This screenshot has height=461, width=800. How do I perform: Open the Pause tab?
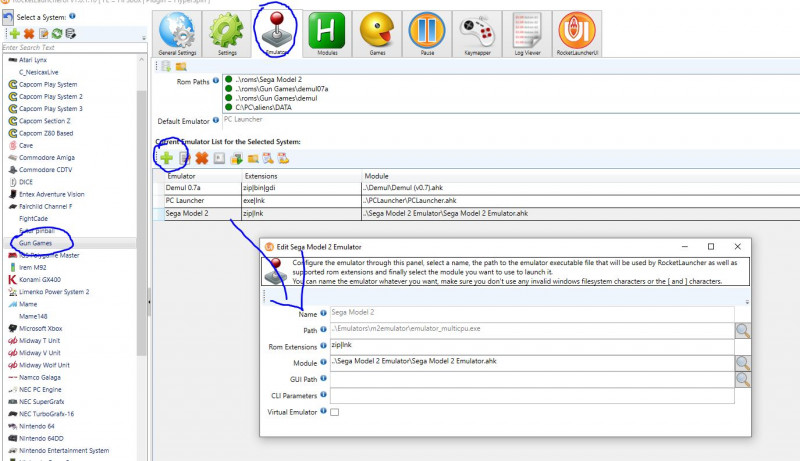427,34
